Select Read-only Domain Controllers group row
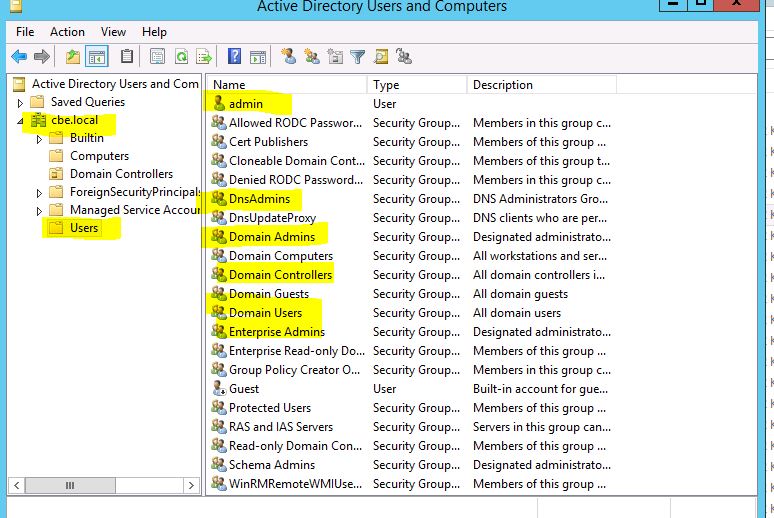774x518 pixels. (412, 445)
